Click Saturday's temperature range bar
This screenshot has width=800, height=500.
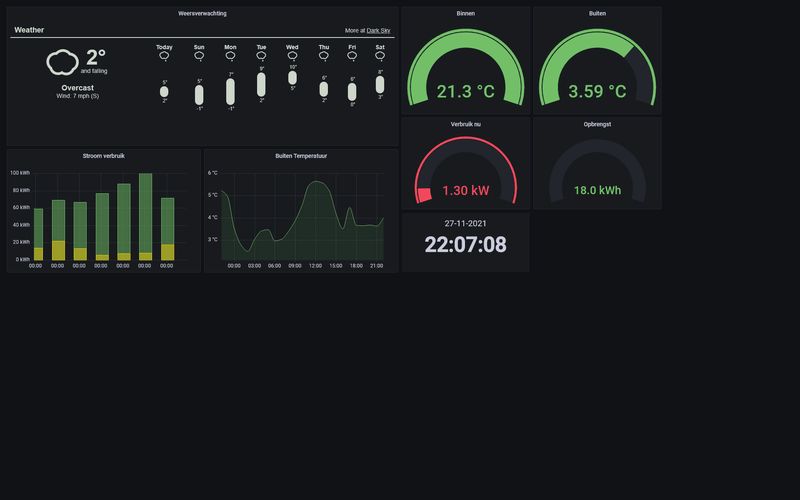pyautogui.click(x=380, y=85)
